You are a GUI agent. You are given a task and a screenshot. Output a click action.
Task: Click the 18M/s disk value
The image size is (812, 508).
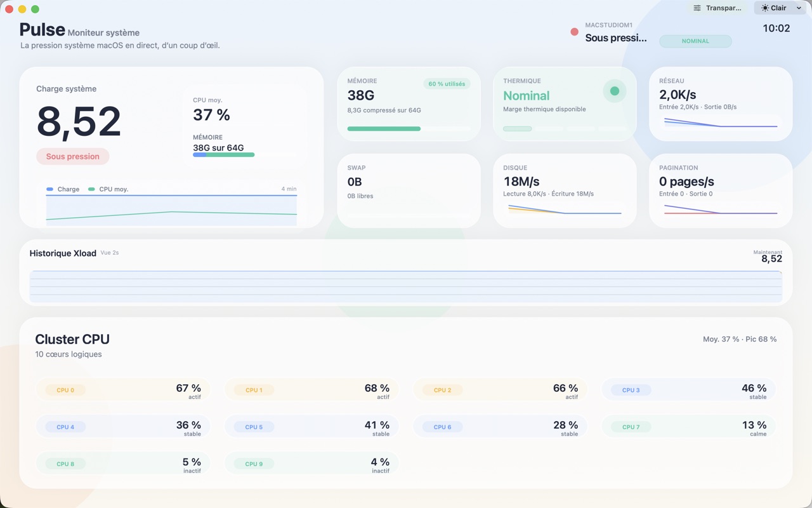[521, 182]
